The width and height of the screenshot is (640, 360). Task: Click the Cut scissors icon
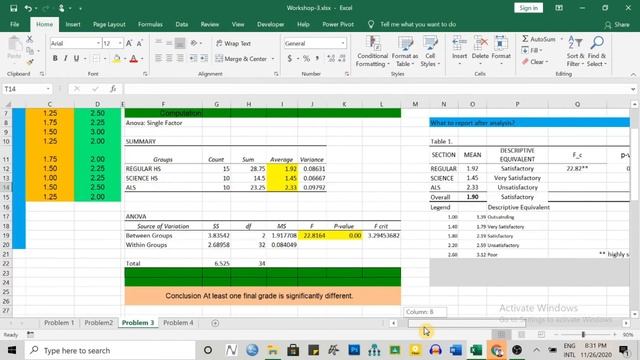pos(29,39)
